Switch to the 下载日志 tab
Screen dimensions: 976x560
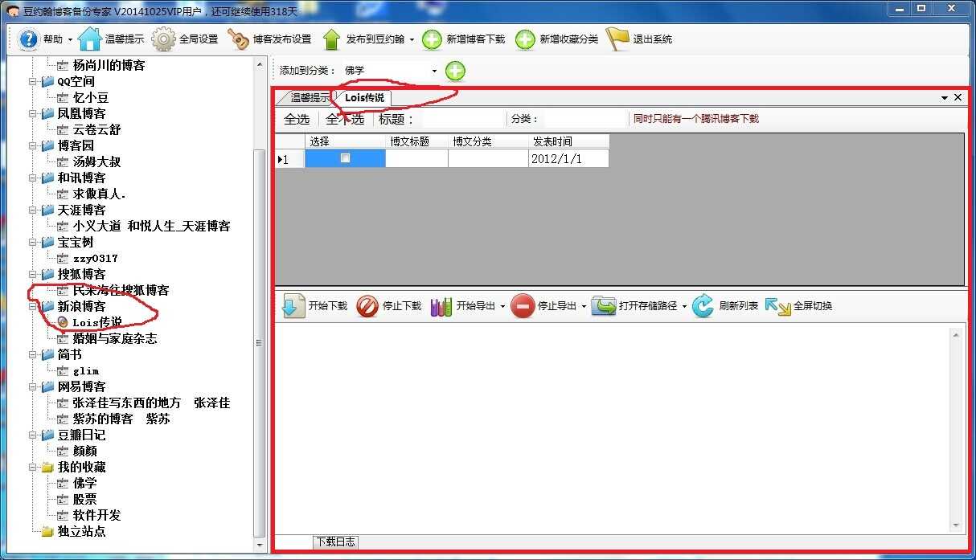coord(335,542)
